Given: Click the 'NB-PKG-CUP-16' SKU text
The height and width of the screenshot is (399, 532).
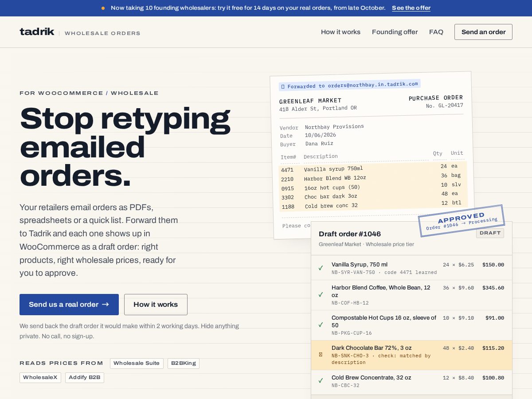Looking at the screenshot, I should tap(352, 333).
